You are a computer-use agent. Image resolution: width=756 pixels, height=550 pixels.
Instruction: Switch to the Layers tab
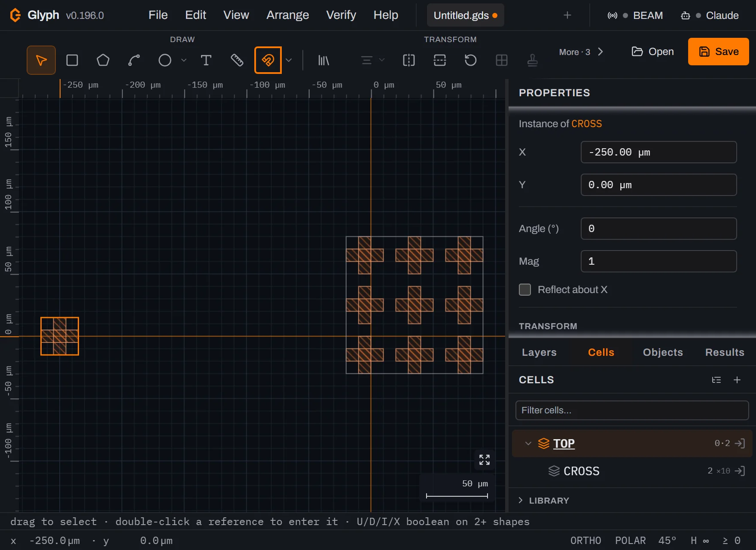click(x=539, y=352)
